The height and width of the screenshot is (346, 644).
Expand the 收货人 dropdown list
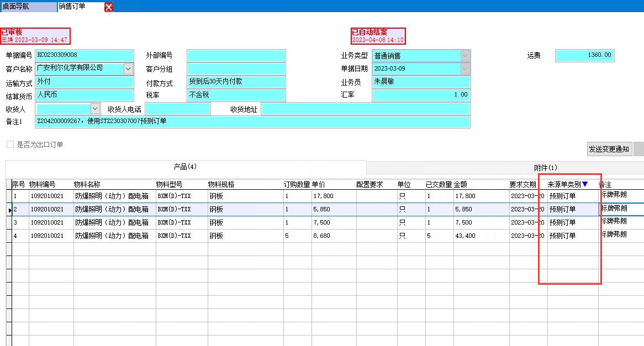coord(95,109)
